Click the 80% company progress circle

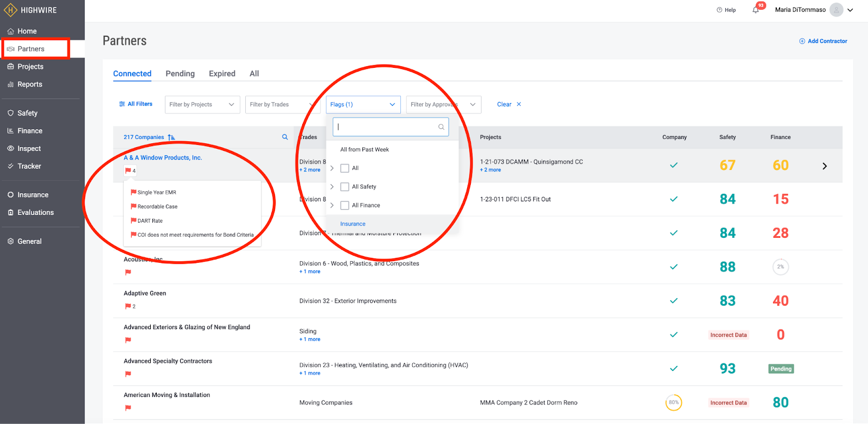(674, 403)
